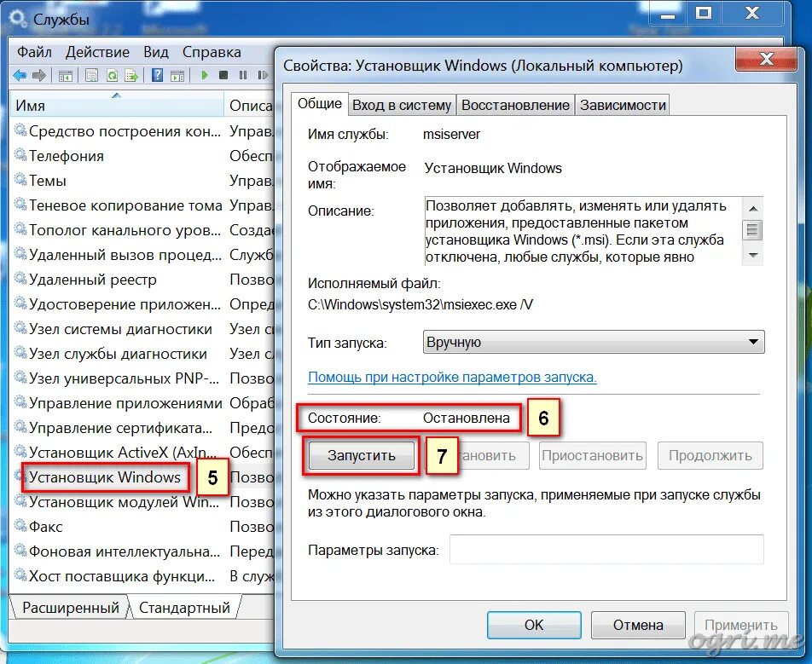Click the Описание column header
The image size is (812, 664).
pos(251,106)
